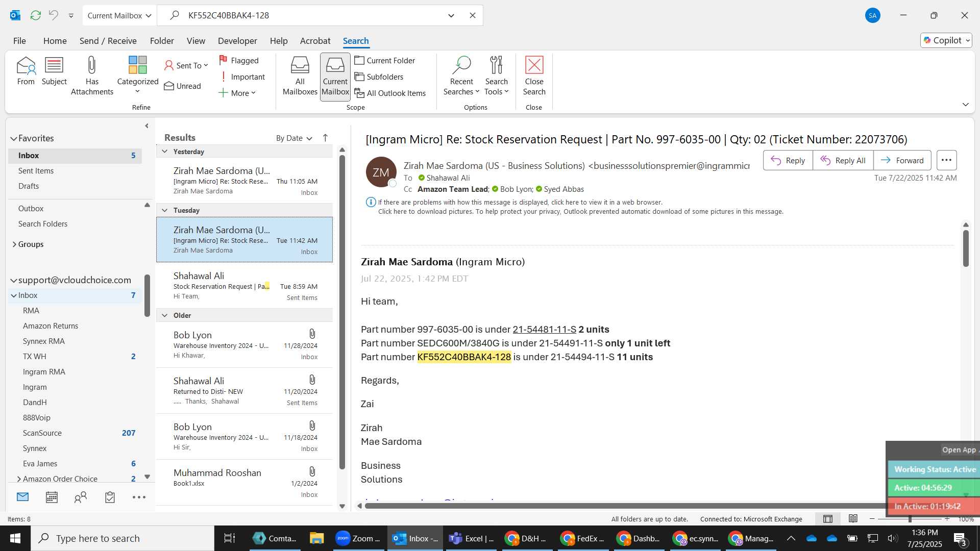
Task: Reply to the message
Action: [x=788, y=160]
